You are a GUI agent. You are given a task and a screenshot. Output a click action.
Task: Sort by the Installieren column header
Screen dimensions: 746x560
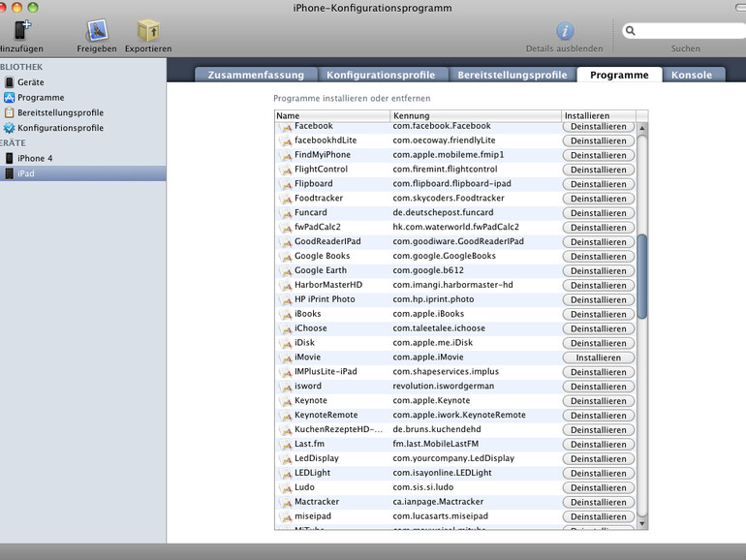click(x=599, y=115)
